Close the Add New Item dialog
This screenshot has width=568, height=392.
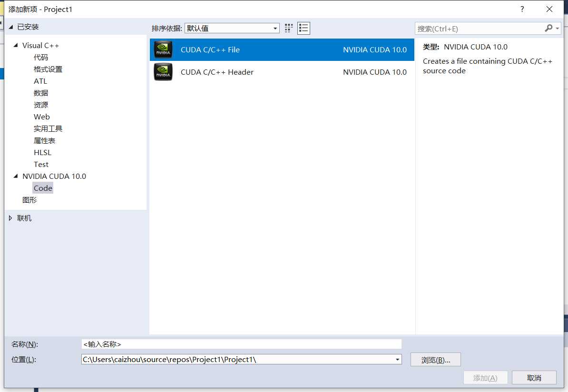pyautogui.click(x=549, y=9)
